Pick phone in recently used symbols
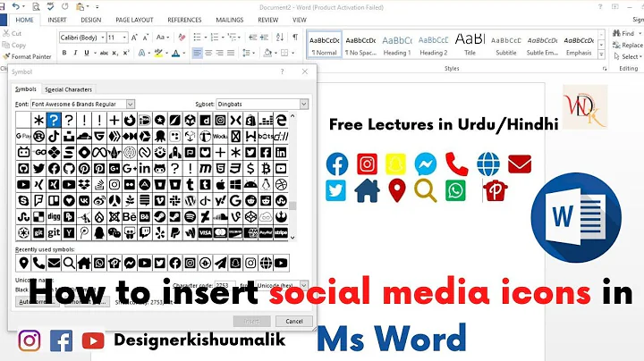644x361 pixels. (x=38, y=263)
